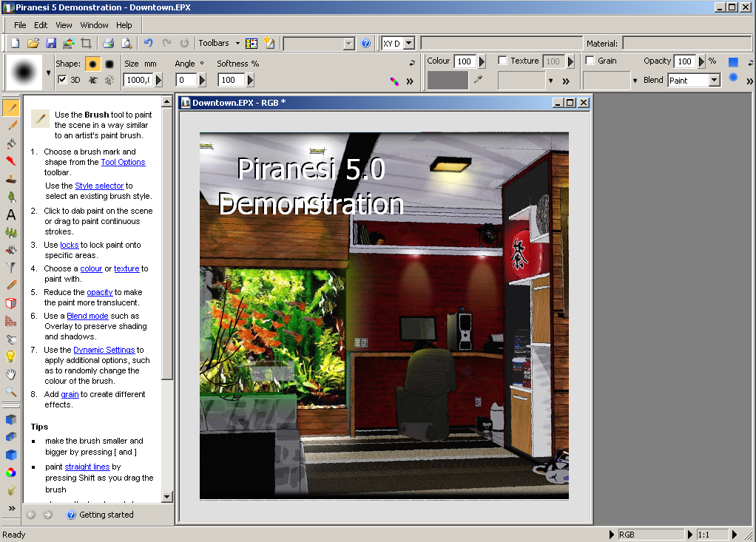Click the padlock icon in the toolbox
Screen dimensions: 756x542
(11, 490)
